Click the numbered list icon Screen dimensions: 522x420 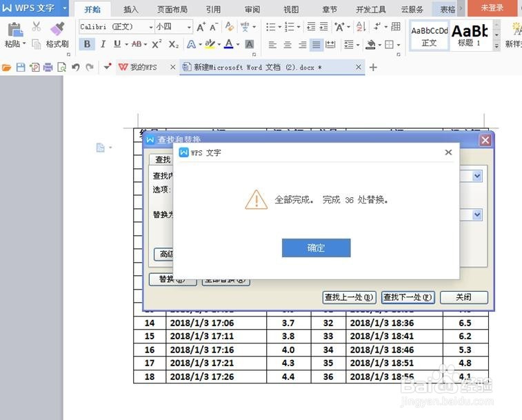tap(290, 27)
